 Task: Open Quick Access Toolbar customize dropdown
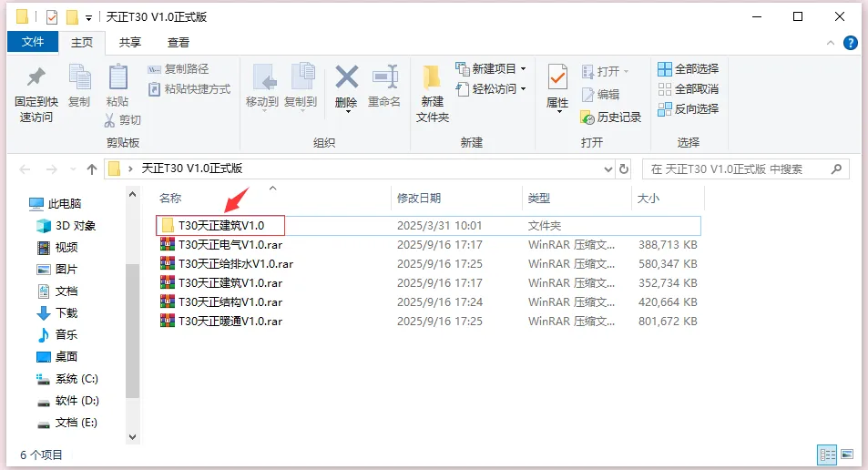(x=88, y=18)
